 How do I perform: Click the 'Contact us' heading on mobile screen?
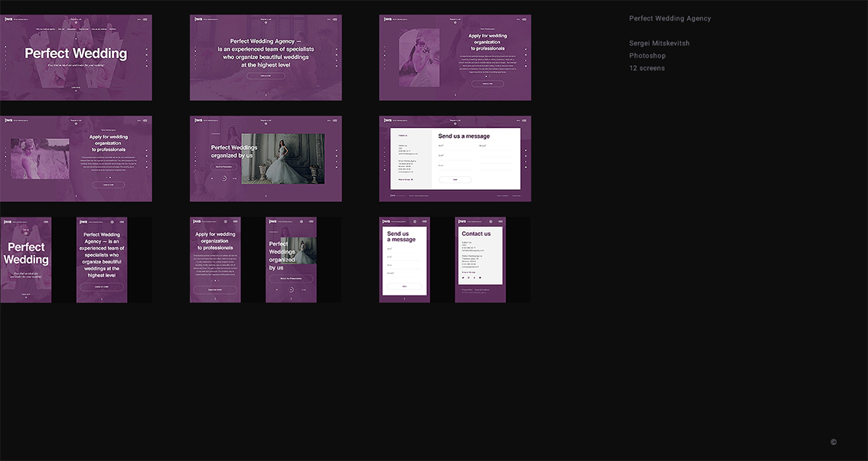click(x=476, y=234)
